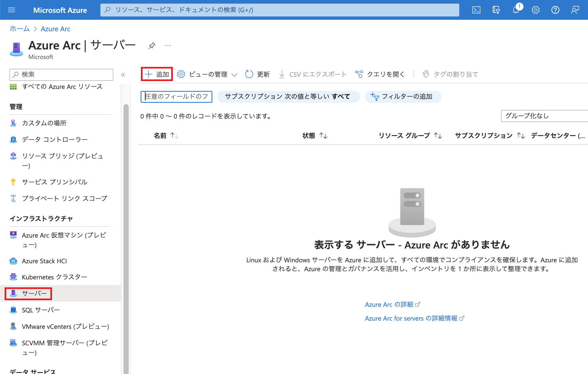The height and width of the screenshot is (374, 588).
Task: Open the notifications bell
Action: (516, 10)
